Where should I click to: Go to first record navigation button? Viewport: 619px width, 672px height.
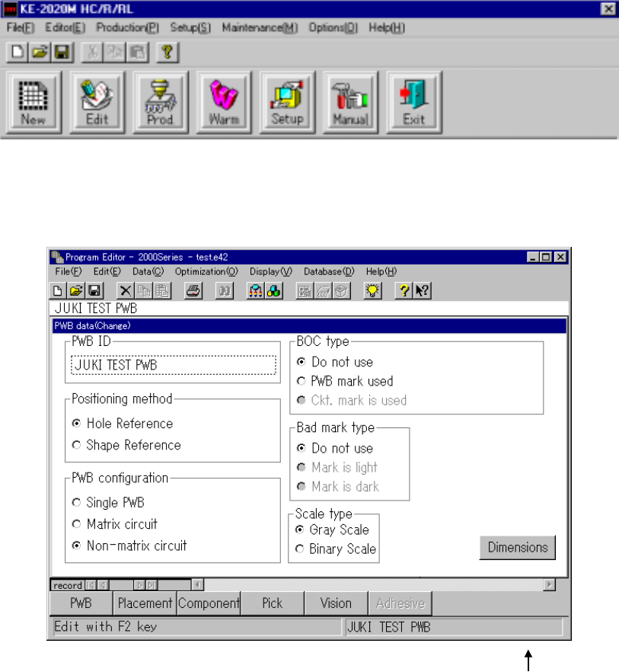(91, 585)
